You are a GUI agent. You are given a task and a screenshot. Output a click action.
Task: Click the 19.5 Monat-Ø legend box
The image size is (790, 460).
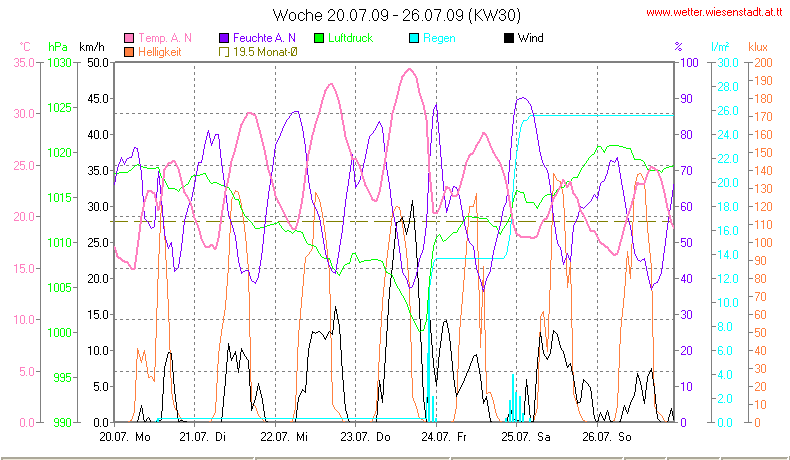(x=224, y=52)
